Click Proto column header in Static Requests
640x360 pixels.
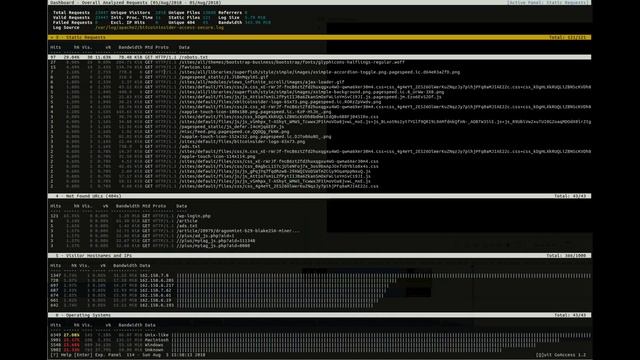tap(162, 47)
